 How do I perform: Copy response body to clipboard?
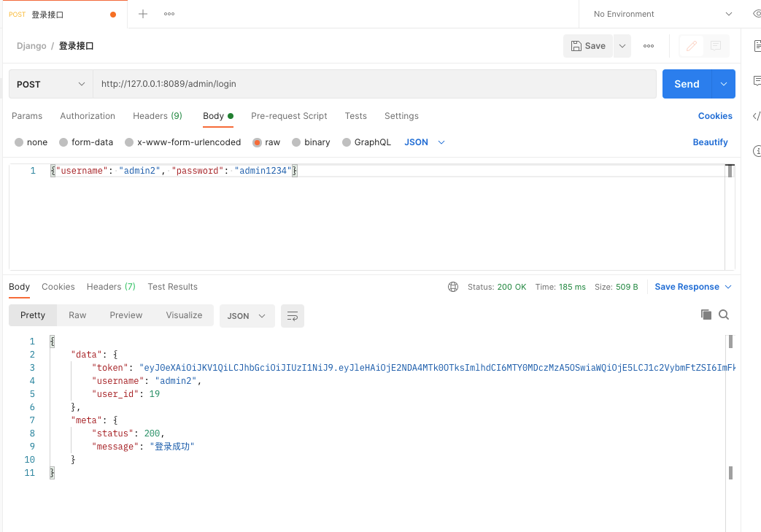706,315
